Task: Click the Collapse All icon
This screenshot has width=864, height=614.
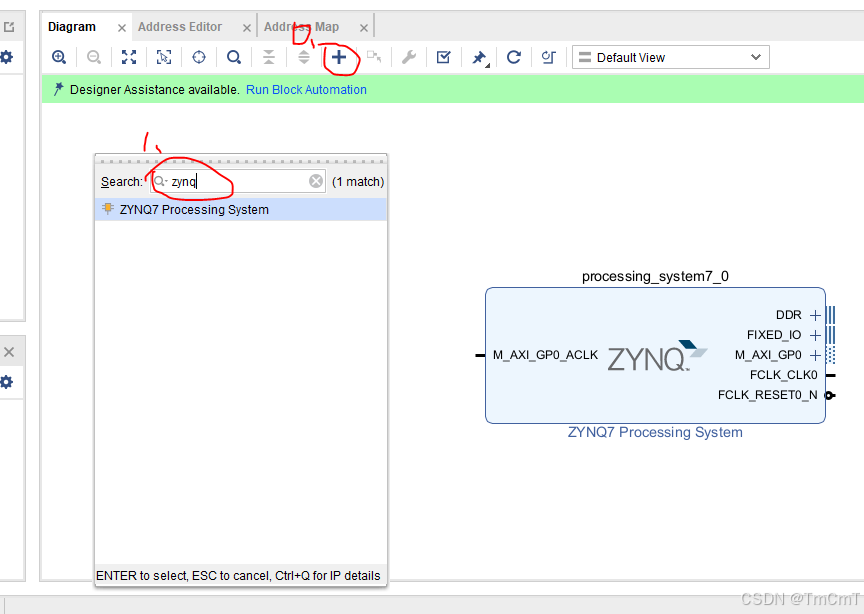Action: pos(269,57)
